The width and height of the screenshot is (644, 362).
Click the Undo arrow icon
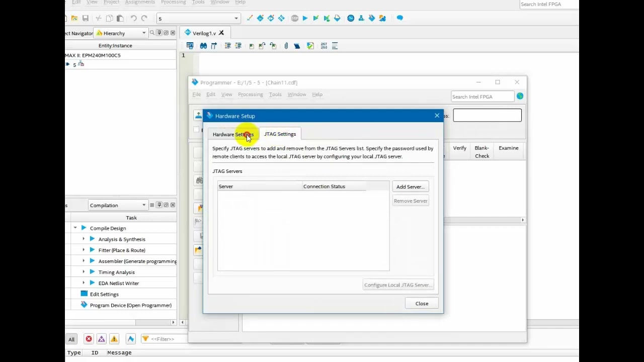133,19
